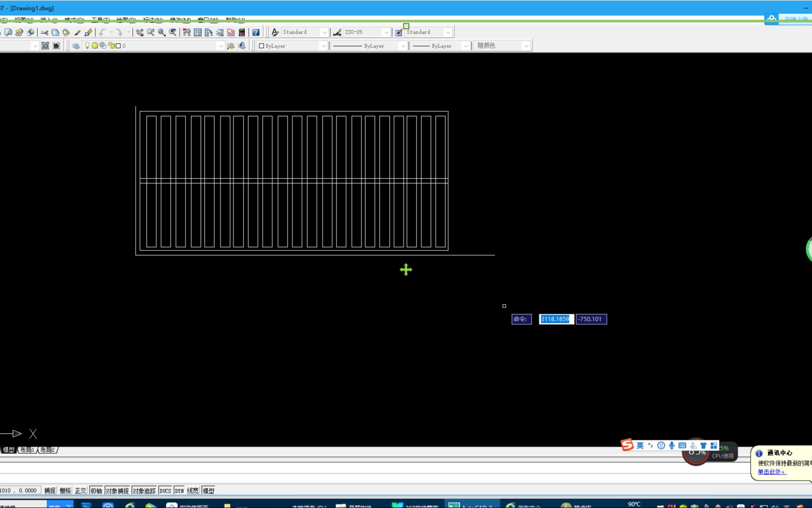Click the -750.101 Y coordinate field
Screen dimensions: 812x508
(591, 319)
